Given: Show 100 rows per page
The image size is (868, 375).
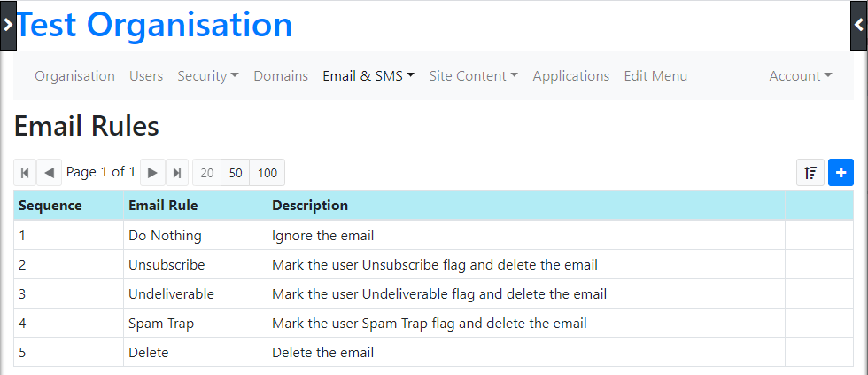Looking at the screenshot, I should click(267, 173).
